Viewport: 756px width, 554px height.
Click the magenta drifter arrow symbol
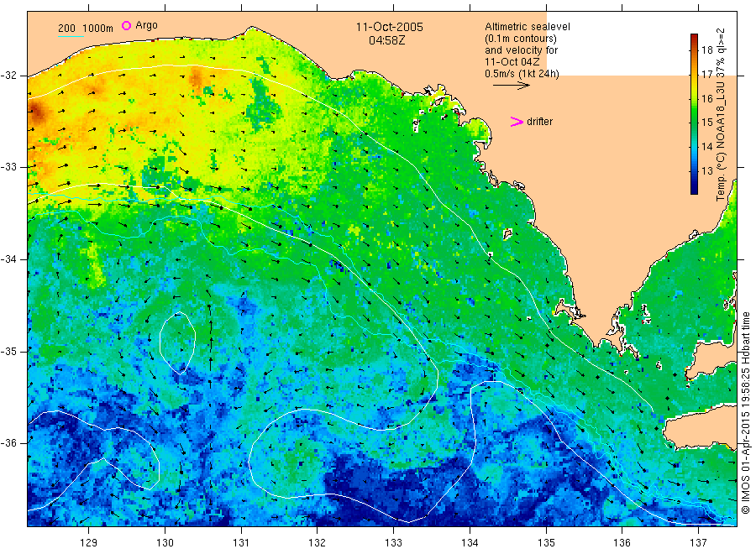tap(517, 122)
